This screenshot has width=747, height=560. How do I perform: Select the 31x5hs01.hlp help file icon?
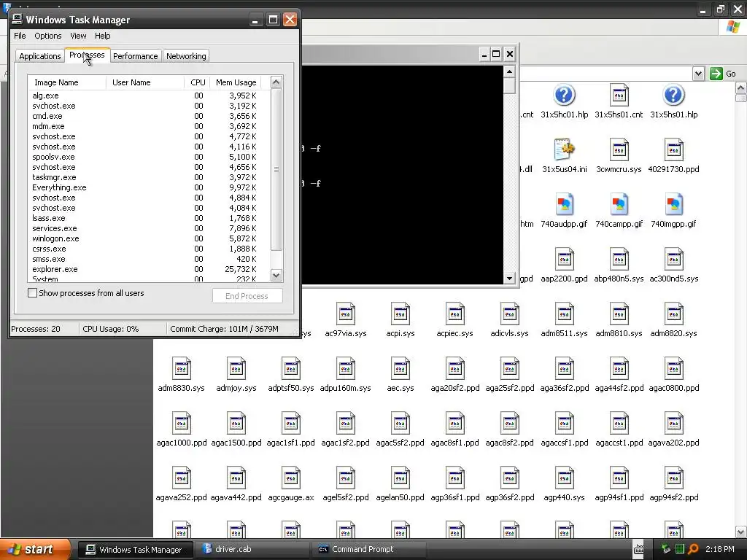point(673,96)
